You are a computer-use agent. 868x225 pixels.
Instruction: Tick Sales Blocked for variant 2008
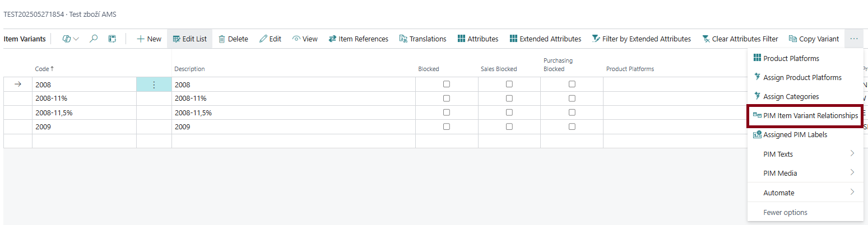(x=509, y=85)
